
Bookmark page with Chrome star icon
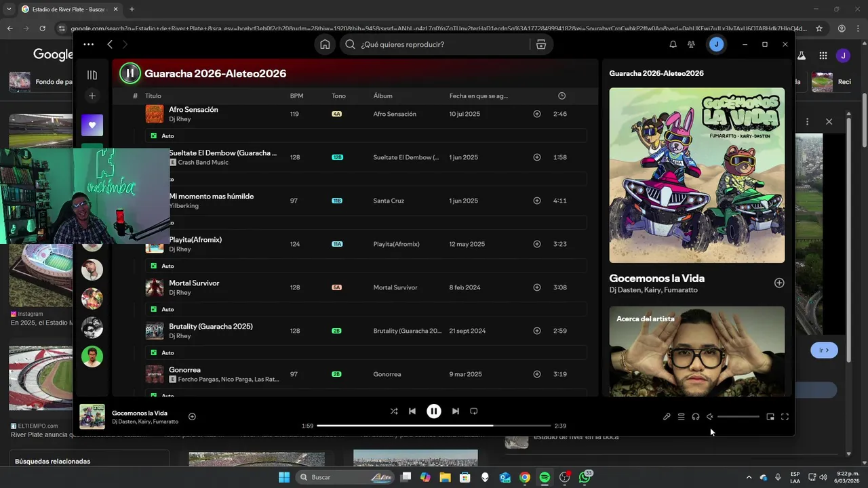(819, 28)
